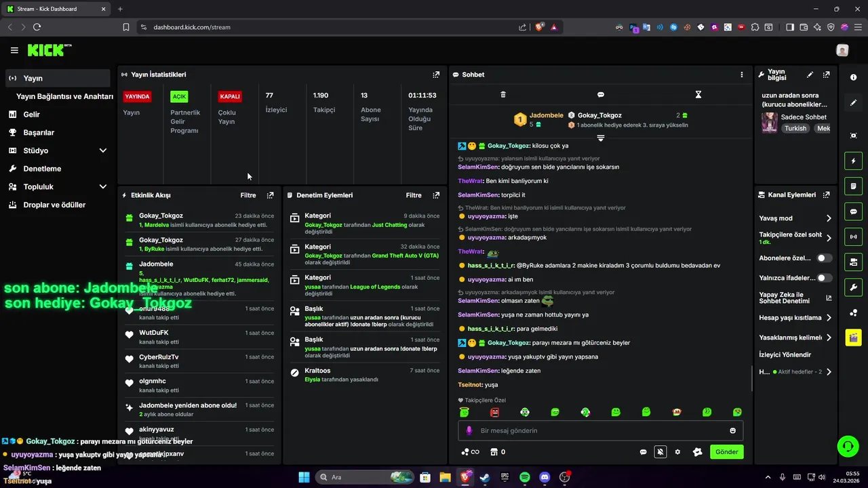This screenshot has width=868, height=488.
Task: Click the Sadece Sohbet category thumbnail
Action: pos(769,123)
